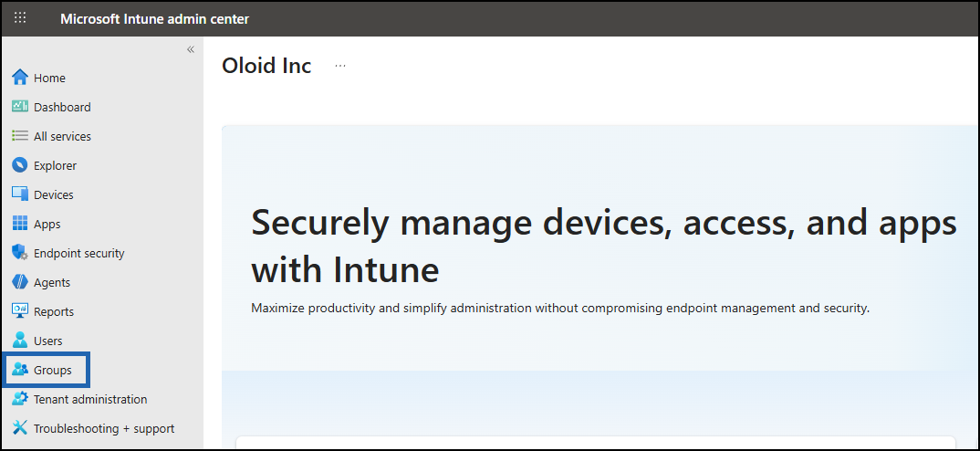
Task: Click the Microsoft Intune admin center title
Action: pyautogui.click(x=154, y=19)
